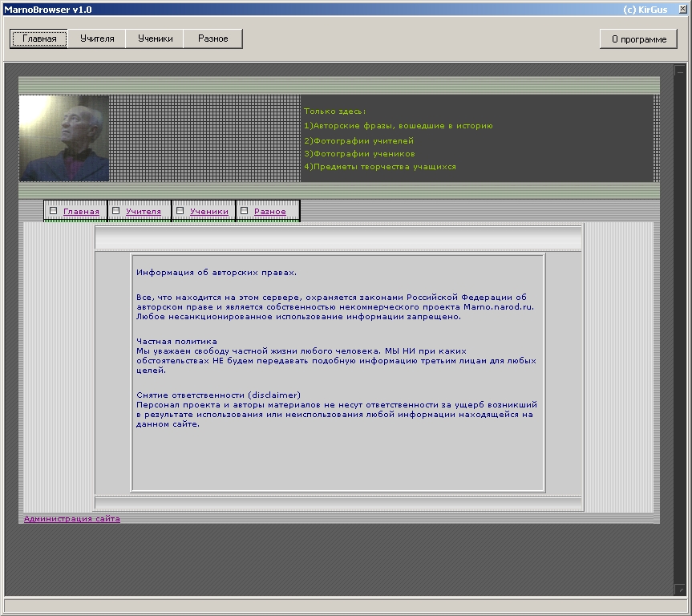Switch to the Учителя toolbar tab
692x616 pixels.
[x=97, y=38]
